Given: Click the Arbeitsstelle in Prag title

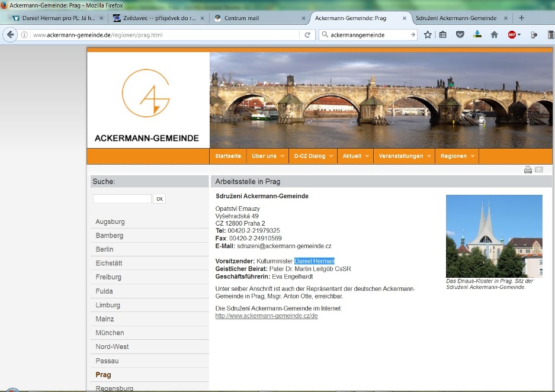Looking at the screenshot, I should pyautogui.click(x=248, y=182).
